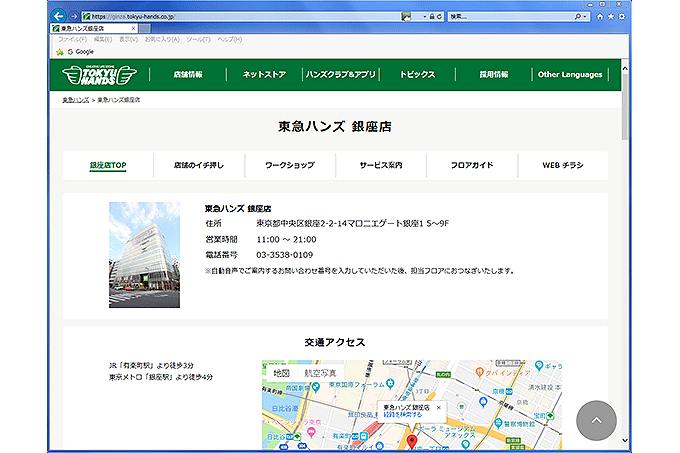Close the map info window popup
680x453 pixels.
coord(438,407)
